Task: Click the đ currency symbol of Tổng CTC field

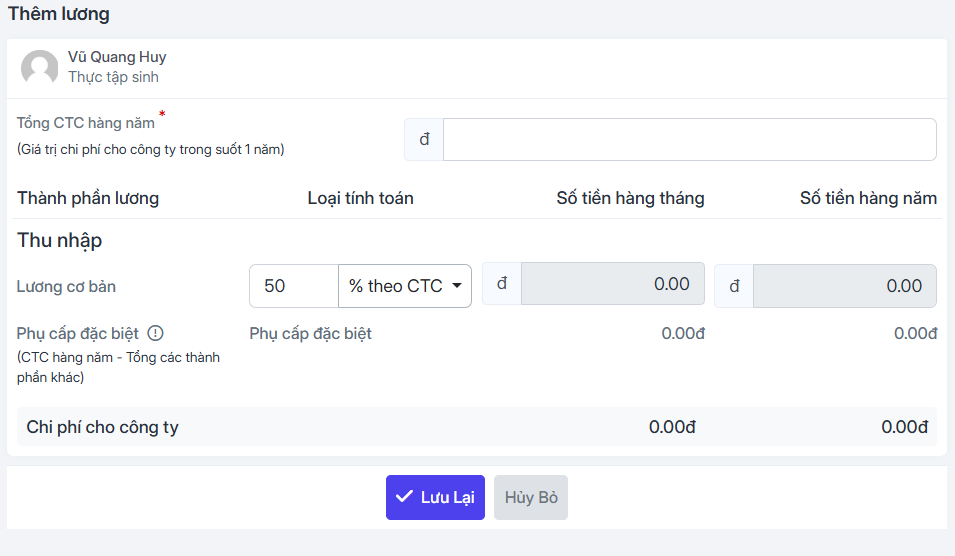Action: point(425,139)
